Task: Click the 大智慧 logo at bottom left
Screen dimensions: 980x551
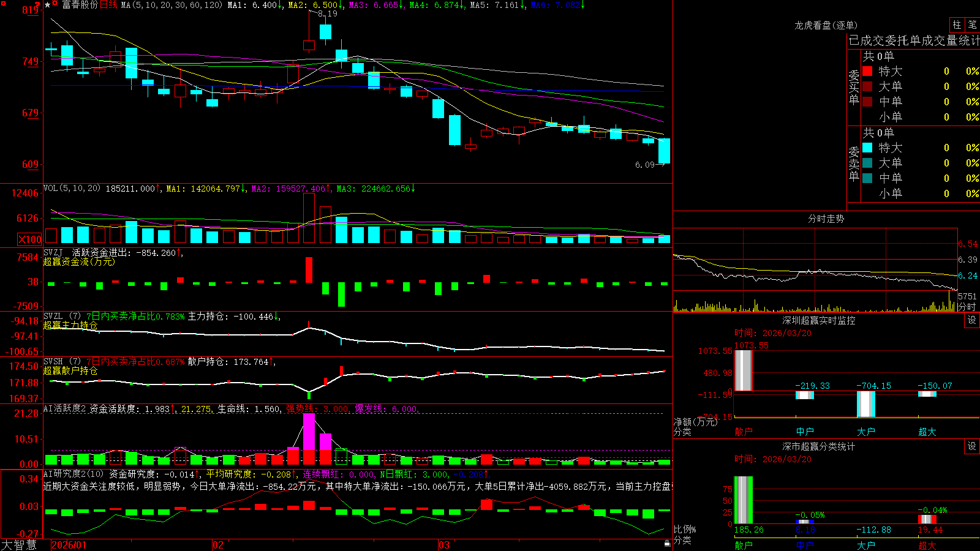Action: point(19,545)
